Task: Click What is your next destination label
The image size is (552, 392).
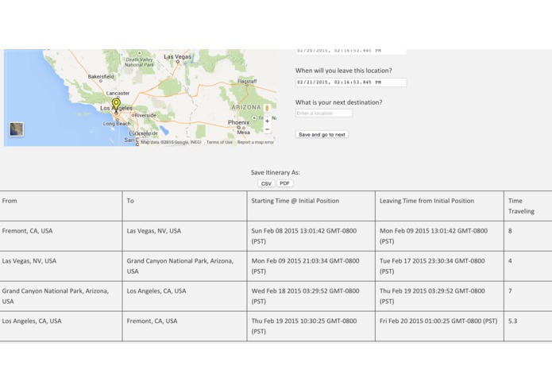Action: (338, 102)
